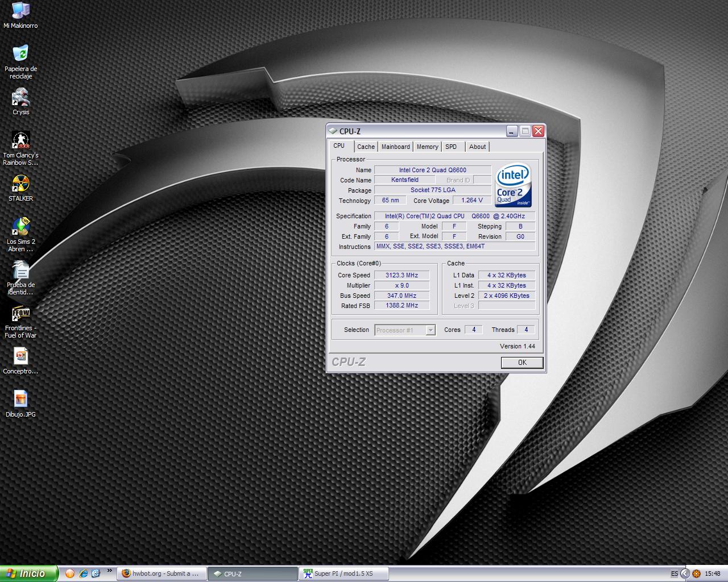Click the Stepping value B
Viewport: 728px width, 582px height.
click(x=520, y=226)
